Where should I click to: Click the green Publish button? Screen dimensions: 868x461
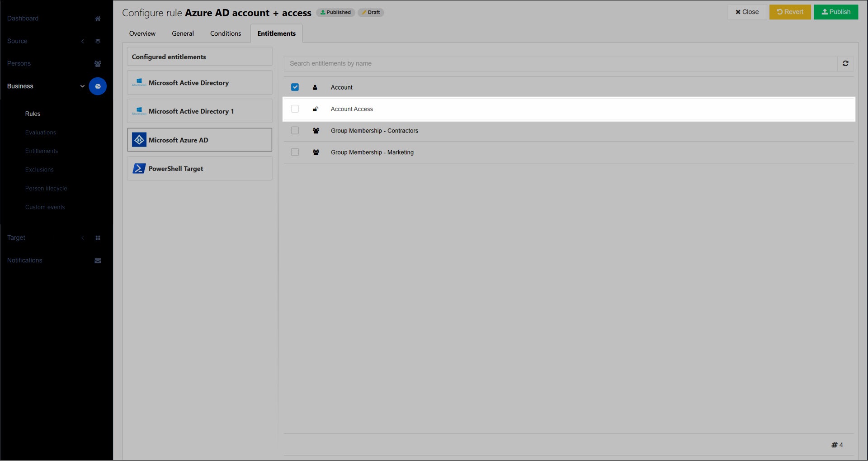(835, 12)
